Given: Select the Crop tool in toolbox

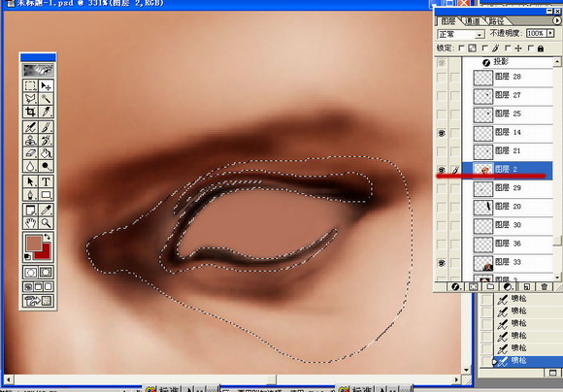Looking at the screenshot, I should 30,112.
